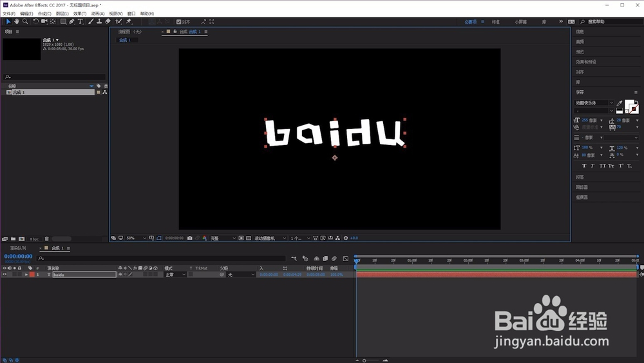Toggle the snapping 对齐 checkbox

[178, 22]
